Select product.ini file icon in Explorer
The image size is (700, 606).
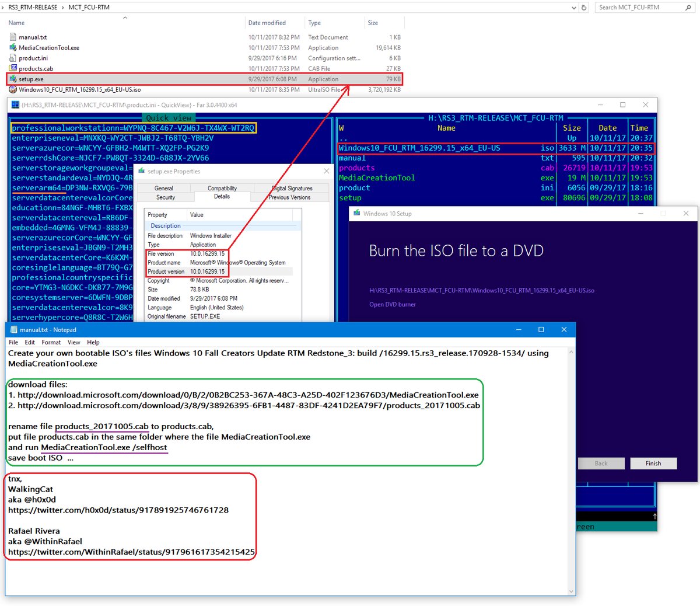pyautogui.click(x=13, y=58)
